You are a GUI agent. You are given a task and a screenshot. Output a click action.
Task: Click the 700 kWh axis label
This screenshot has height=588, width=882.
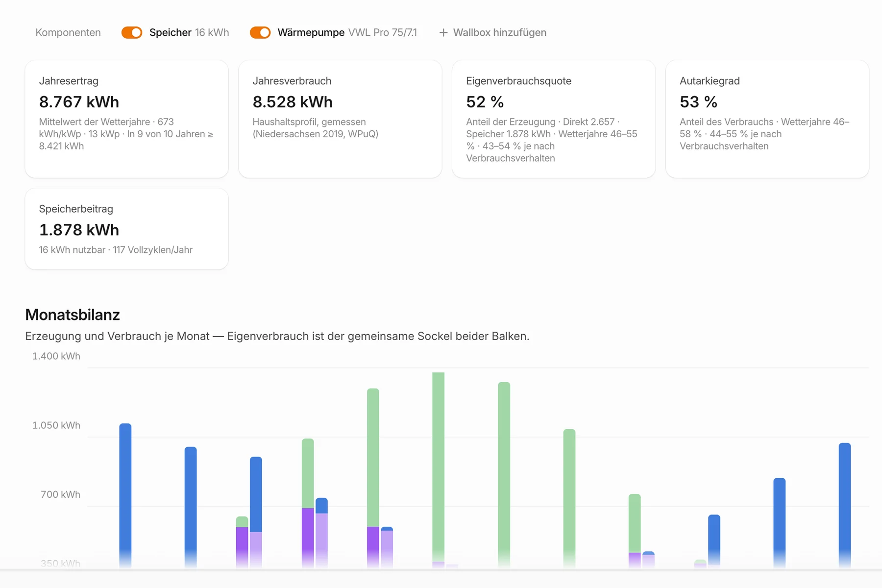(x=60, y=494)
